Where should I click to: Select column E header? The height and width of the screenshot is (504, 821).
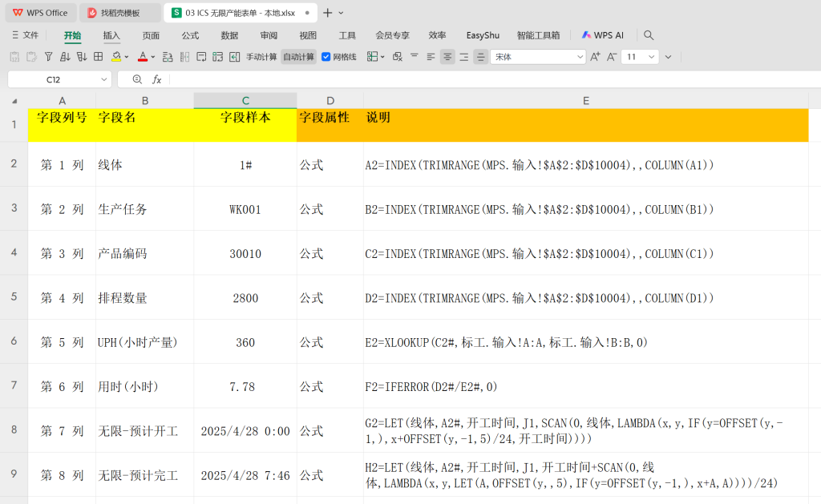tap(585, 100)
